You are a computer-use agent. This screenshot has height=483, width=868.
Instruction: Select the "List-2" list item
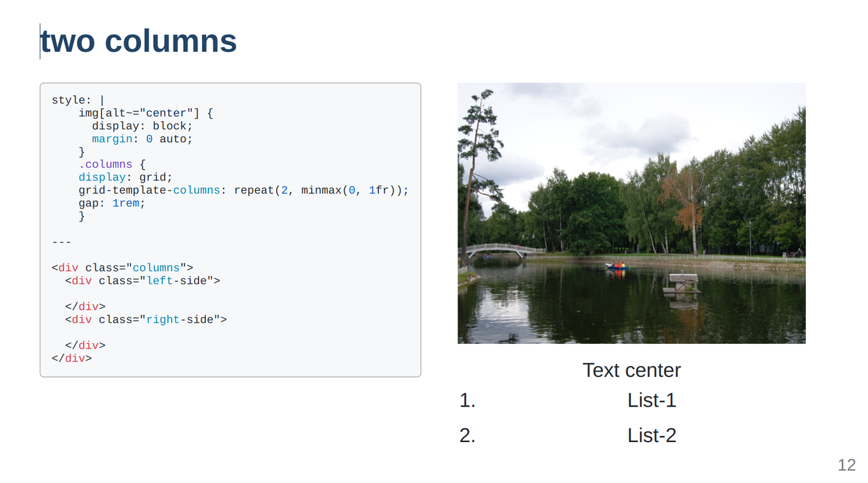[x=652, y=435]
